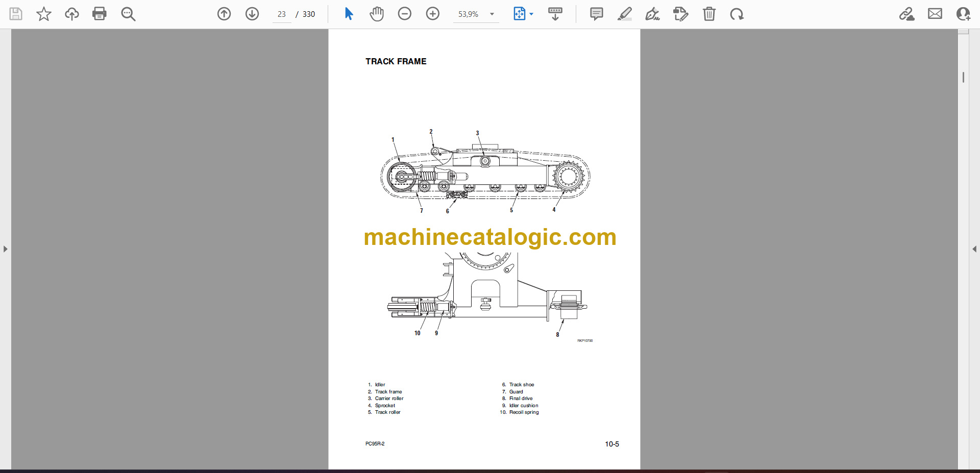Image resolution: width=980 pixels, height=473 pixels.
Task: Click the legend entry 'Carrier roller'
Action: coord(389,399)
